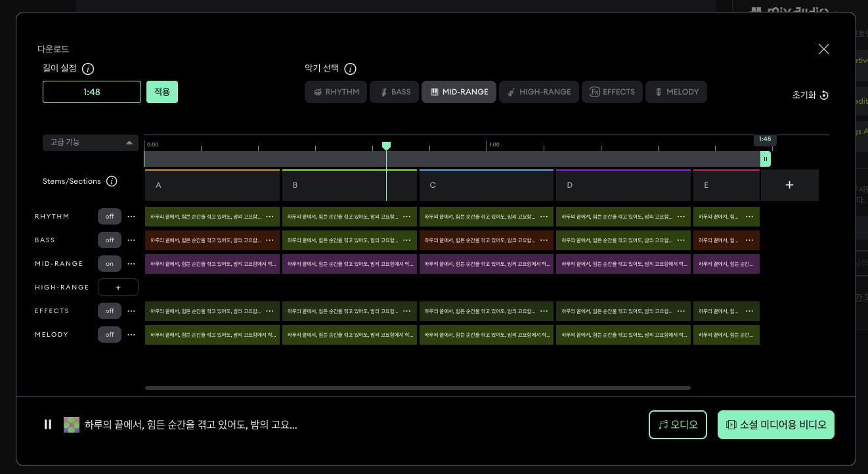Open the RHYTHM track three-dot menu
Viewport: 868px width, 474px height.
click(x=131, y=217)
